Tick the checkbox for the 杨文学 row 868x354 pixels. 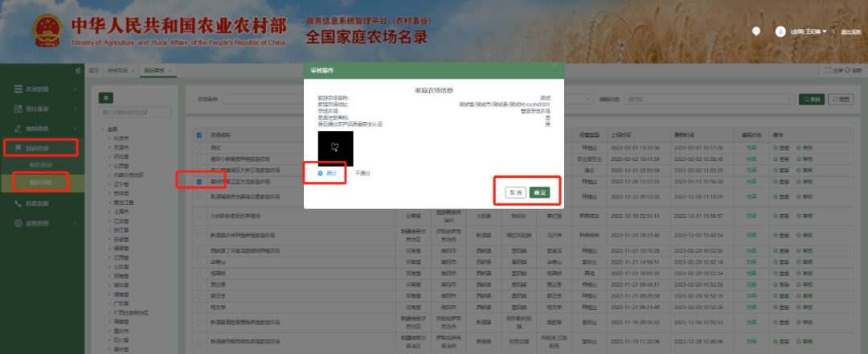pyautogui.click(x=199, y=307)
